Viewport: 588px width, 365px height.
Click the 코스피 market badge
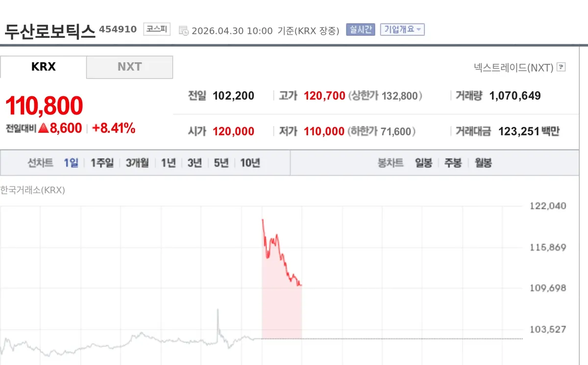pos(156,28)
